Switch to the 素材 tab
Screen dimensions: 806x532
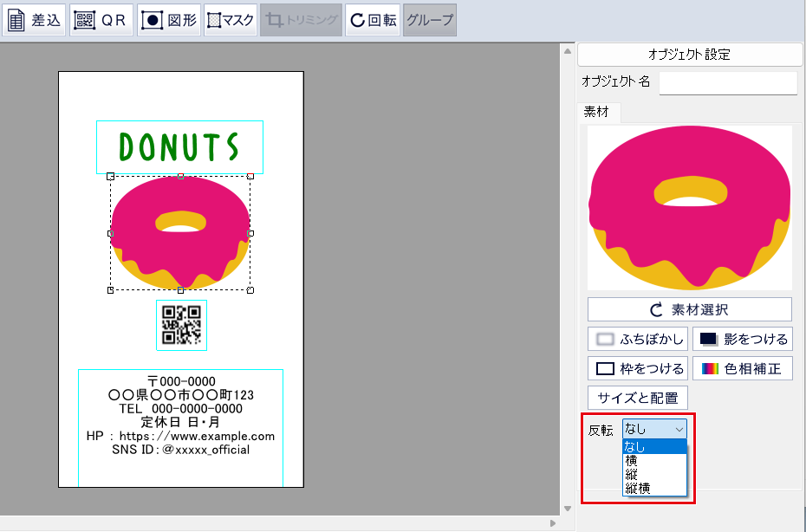pos(596,112)
